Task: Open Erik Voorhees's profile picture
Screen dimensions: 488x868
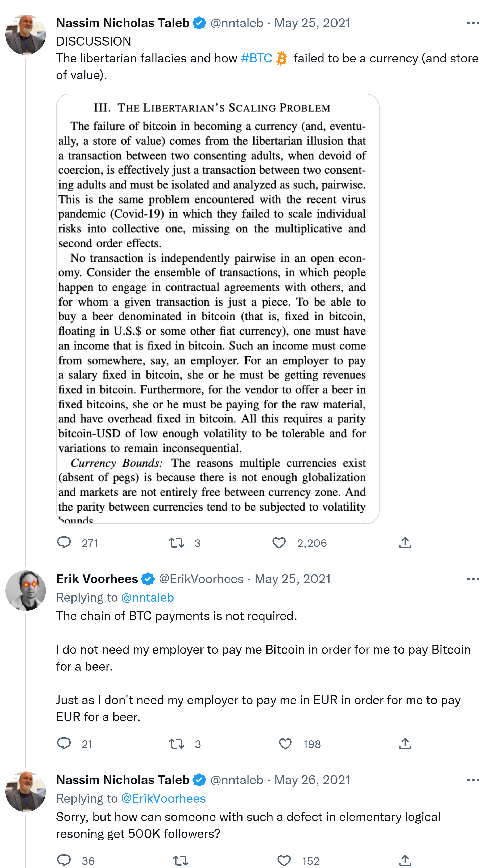Action: (26, 590)
